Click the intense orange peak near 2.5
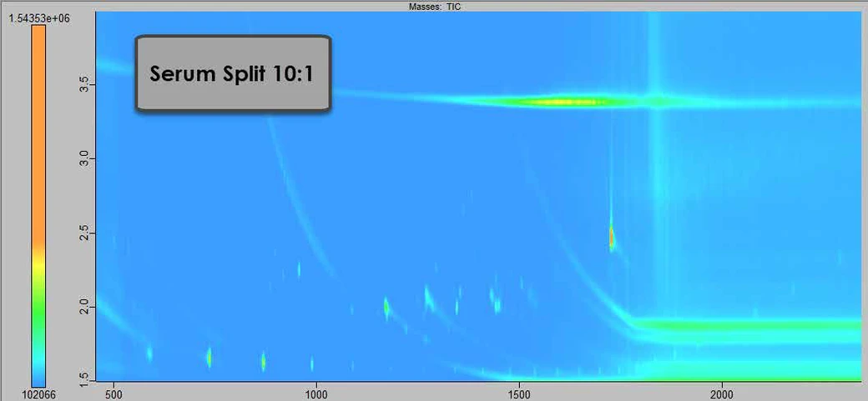 [x=612, y=238]
